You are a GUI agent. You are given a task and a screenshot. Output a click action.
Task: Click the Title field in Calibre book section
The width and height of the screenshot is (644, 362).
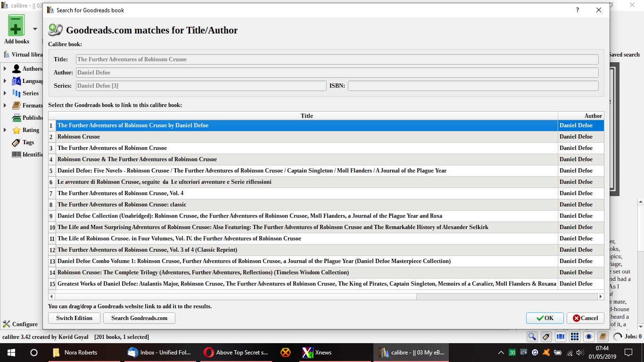coord(337,59)
